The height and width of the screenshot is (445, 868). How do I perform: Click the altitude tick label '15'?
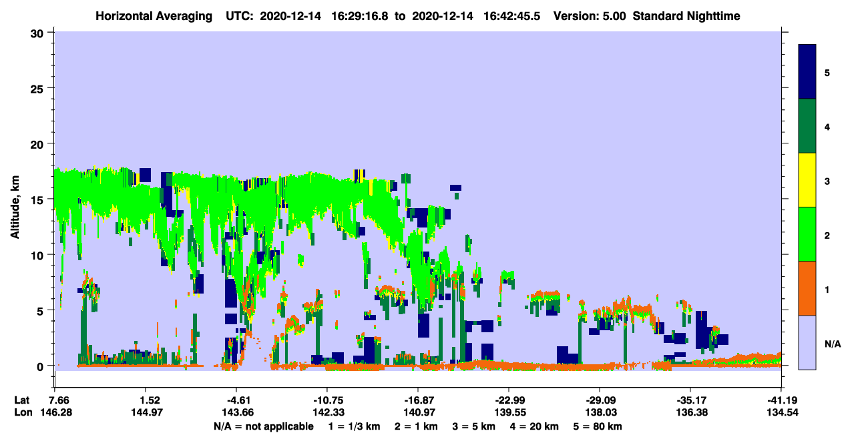coord(38,199)
